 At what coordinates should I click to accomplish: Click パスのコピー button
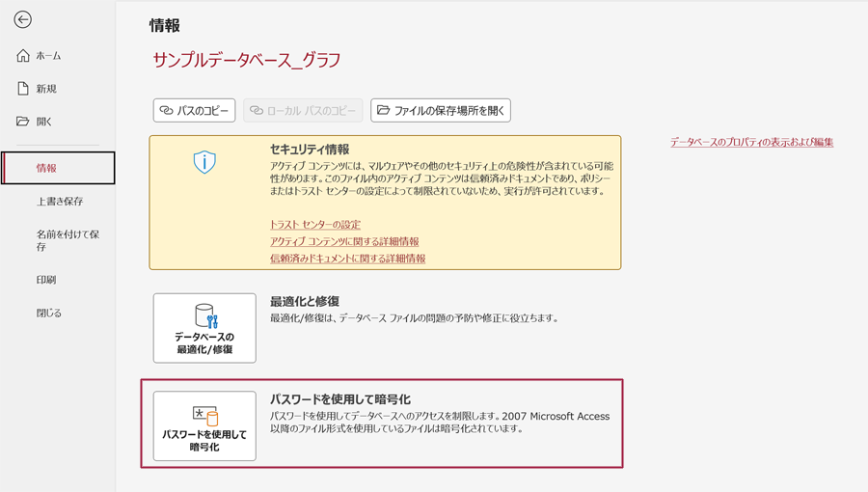[194, 111]
